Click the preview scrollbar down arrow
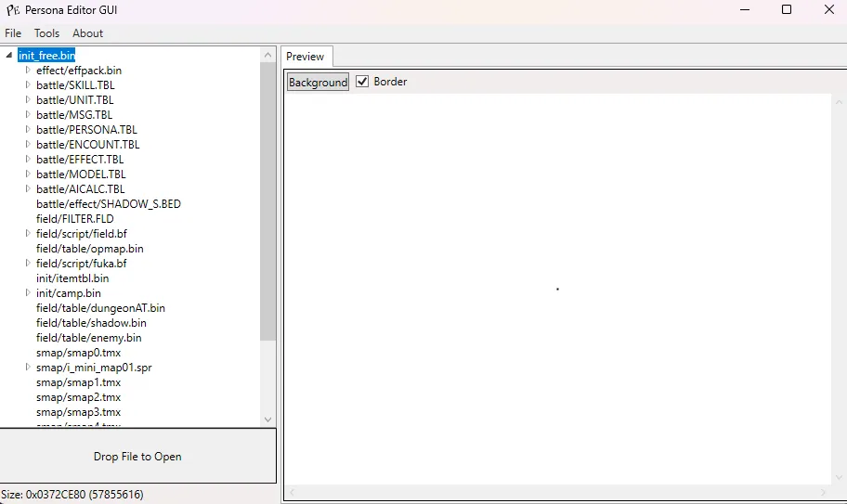847x504 pixels. pos(839,477)
